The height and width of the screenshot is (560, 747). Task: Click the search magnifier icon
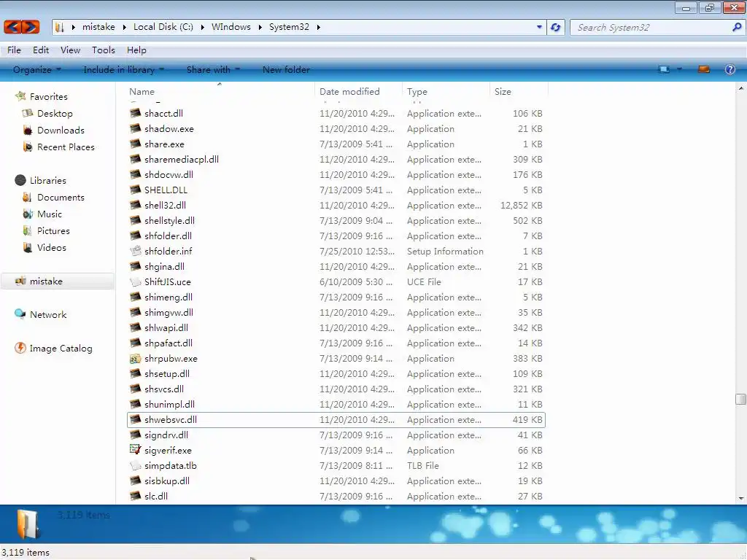(737, 27)
